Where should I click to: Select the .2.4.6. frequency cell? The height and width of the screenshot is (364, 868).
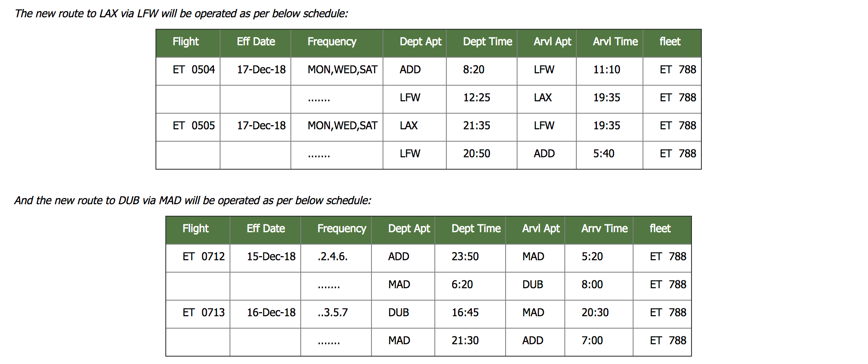coord(332,257)
